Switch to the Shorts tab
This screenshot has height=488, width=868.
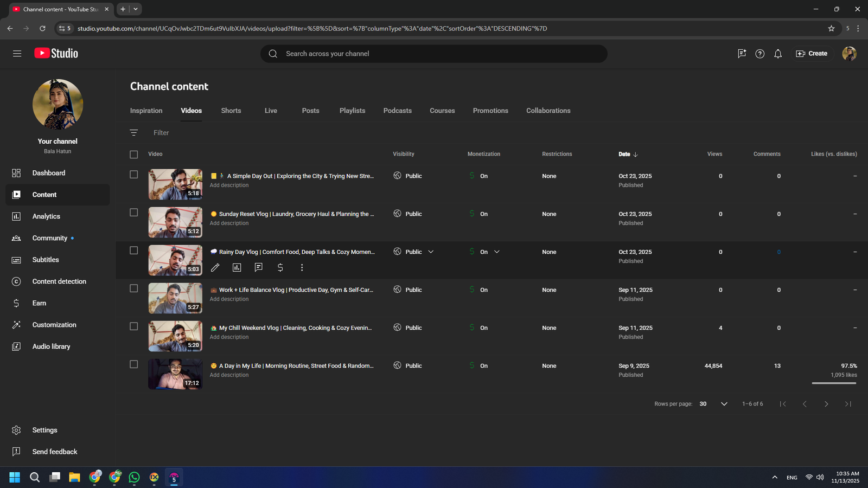point(231,111)
